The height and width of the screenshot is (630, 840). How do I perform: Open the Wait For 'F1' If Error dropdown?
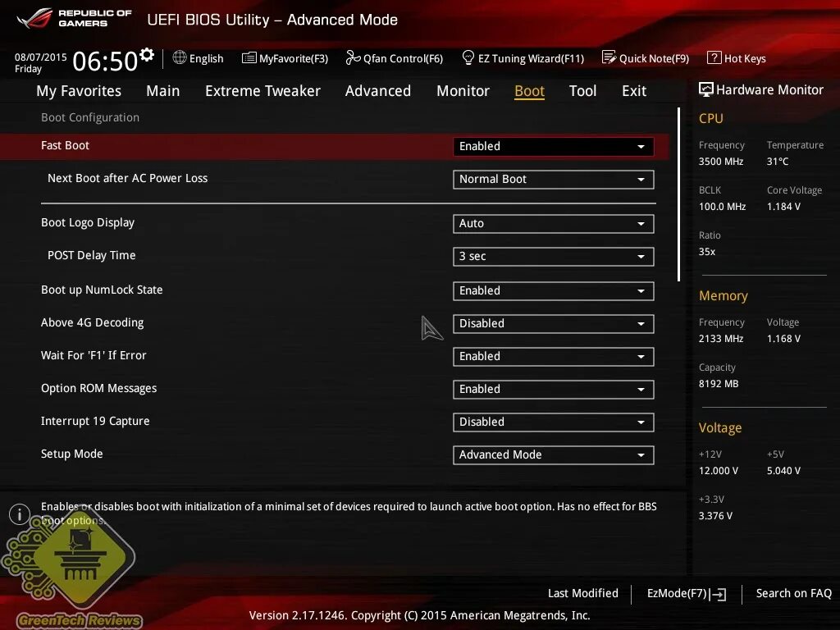pyautogui.click(x=554, y=357)
